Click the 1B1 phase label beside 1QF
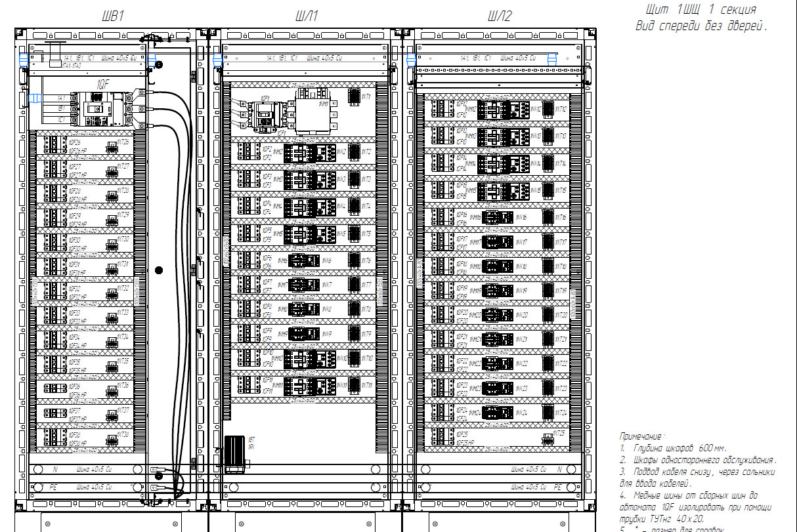Viewport: 797px width, 532px height. coord(60,108)
